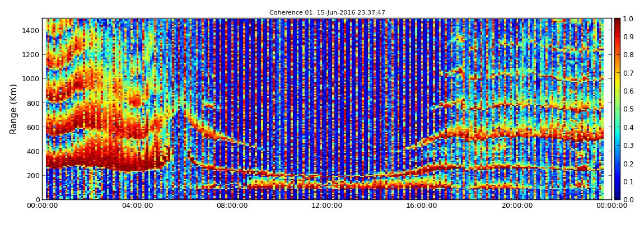The image size is (644, 228).
Task: Click the 08:00:00 time axis label
Action: tap(233, 206)
